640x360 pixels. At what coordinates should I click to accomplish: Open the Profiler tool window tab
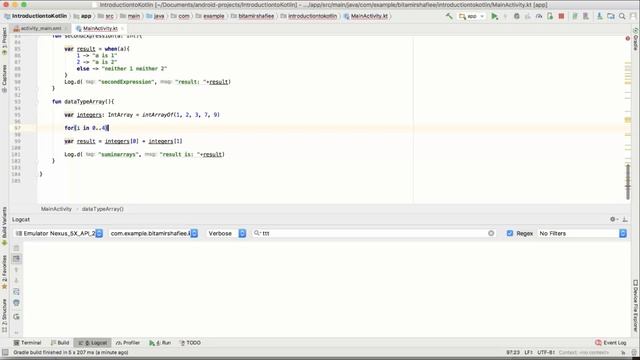(128, 343)
